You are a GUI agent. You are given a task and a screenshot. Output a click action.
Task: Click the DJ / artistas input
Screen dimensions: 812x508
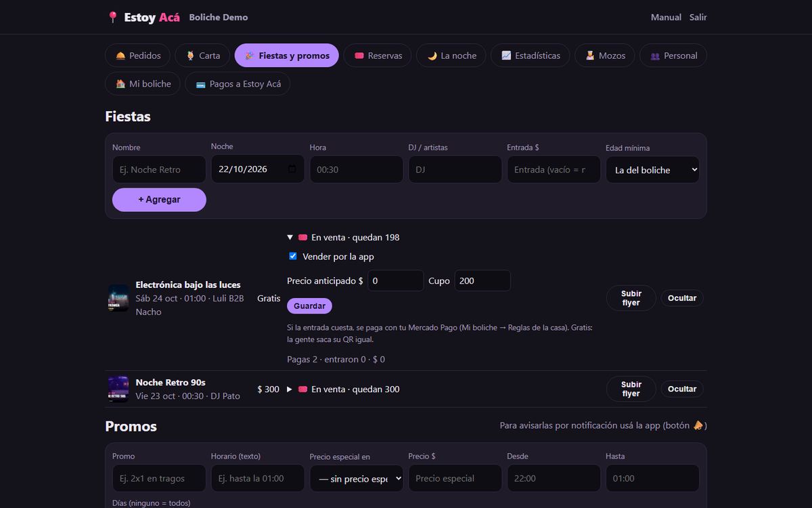click(455, 169)
